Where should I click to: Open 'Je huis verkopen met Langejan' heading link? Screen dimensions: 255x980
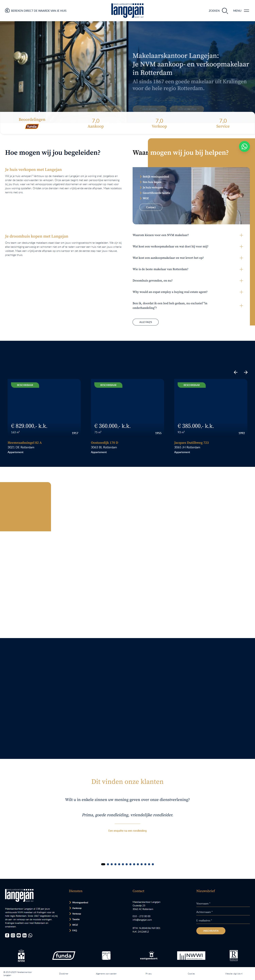33,170
